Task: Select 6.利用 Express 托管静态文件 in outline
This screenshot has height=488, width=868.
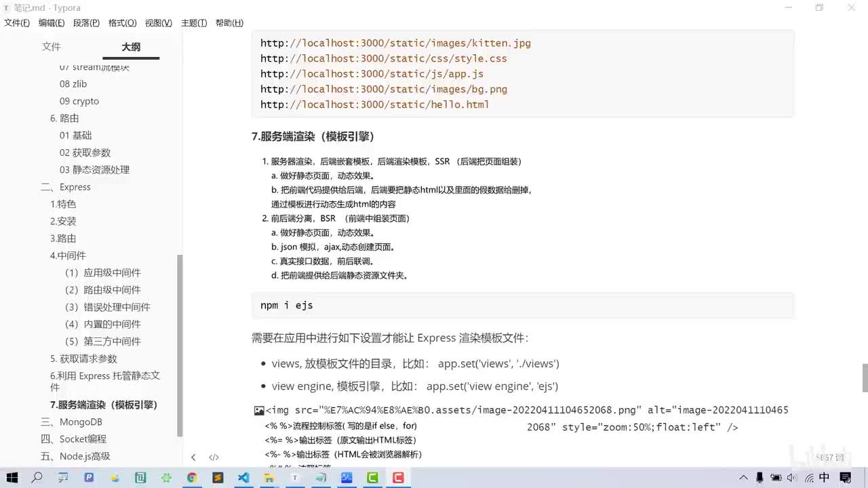Action: pyautogui.click(x=105, y=382)
